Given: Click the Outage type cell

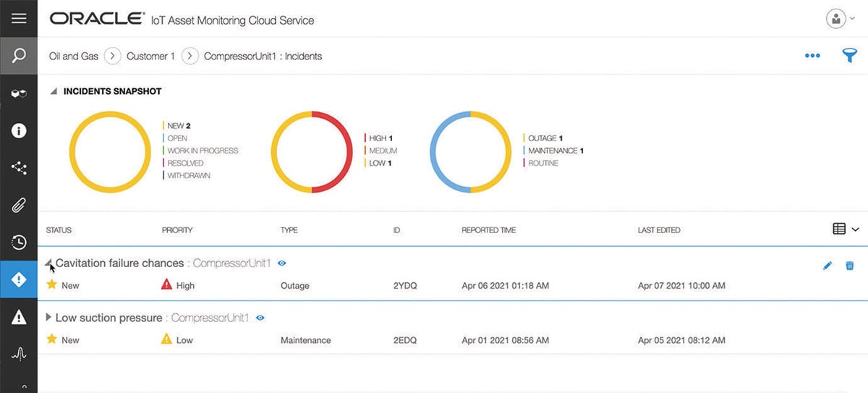Looking at the screenshot, I should [x=295, y=286].
